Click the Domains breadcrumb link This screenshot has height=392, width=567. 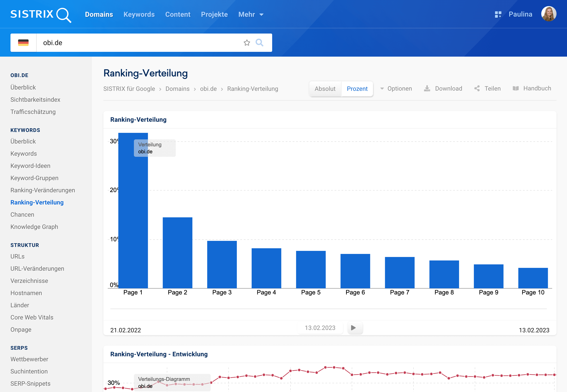point(177,89)
